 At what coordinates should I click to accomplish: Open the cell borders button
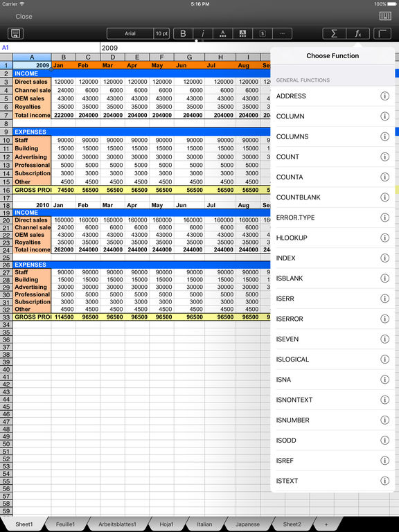[x=382, y=33]
